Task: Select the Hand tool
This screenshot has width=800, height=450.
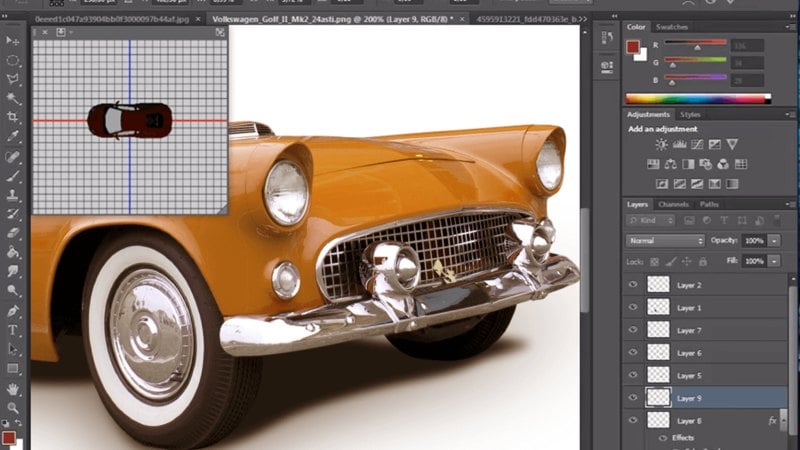Action: coord(13,388)
